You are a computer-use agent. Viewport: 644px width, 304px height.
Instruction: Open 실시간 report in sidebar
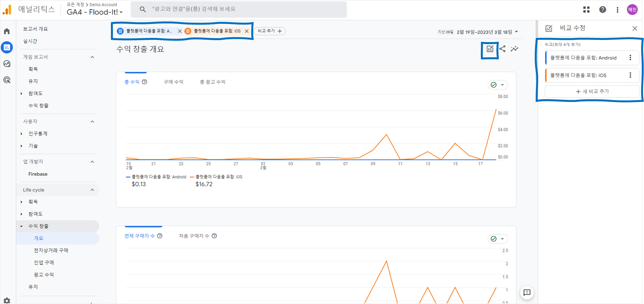point(30,41)
